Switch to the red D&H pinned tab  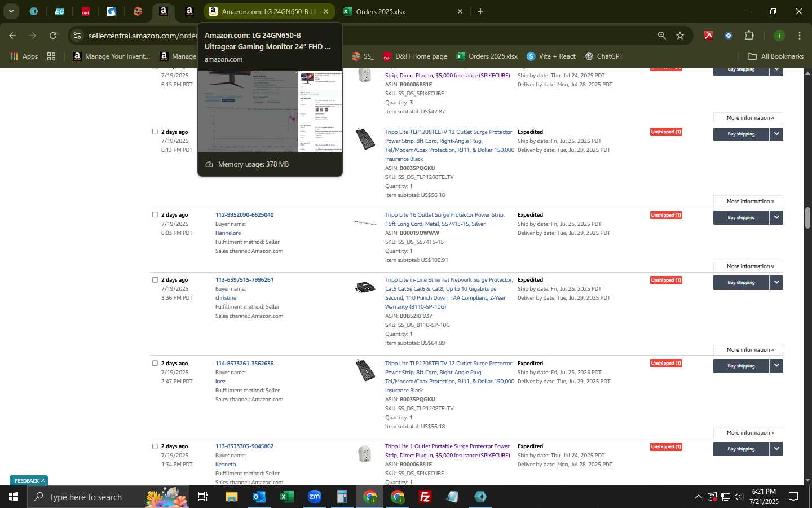[x=85, y=11]
